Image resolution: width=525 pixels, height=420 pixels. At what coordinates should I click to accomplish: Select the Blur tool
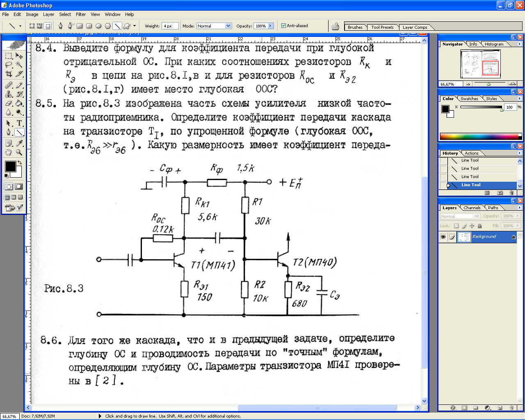click(9, 112)
